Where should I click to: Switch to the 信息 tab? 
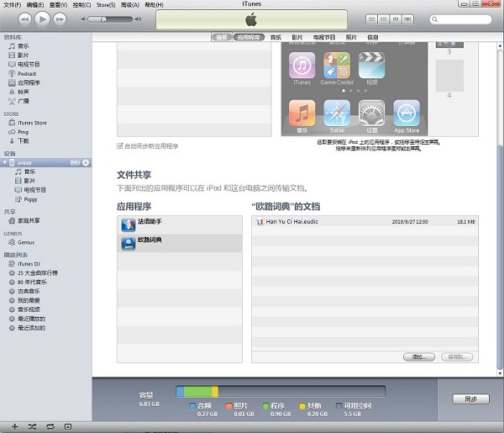coord(372,37)
